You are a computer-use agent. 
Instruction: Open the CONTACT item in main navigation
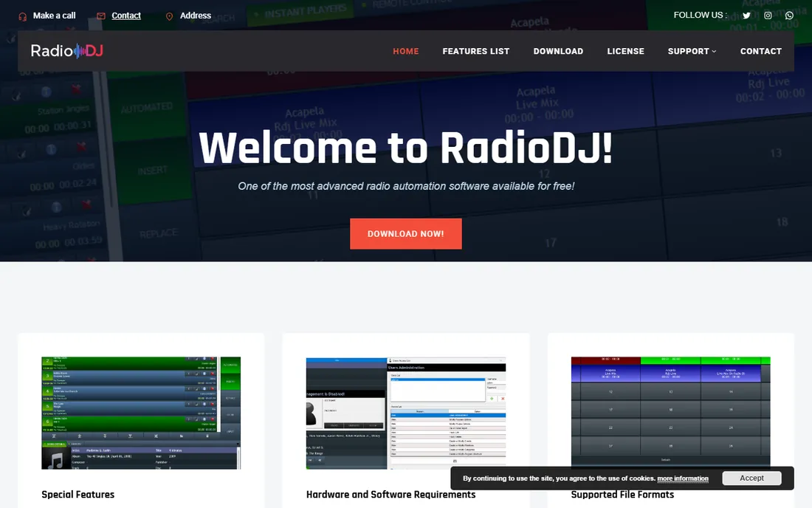[x=761, y=51]
